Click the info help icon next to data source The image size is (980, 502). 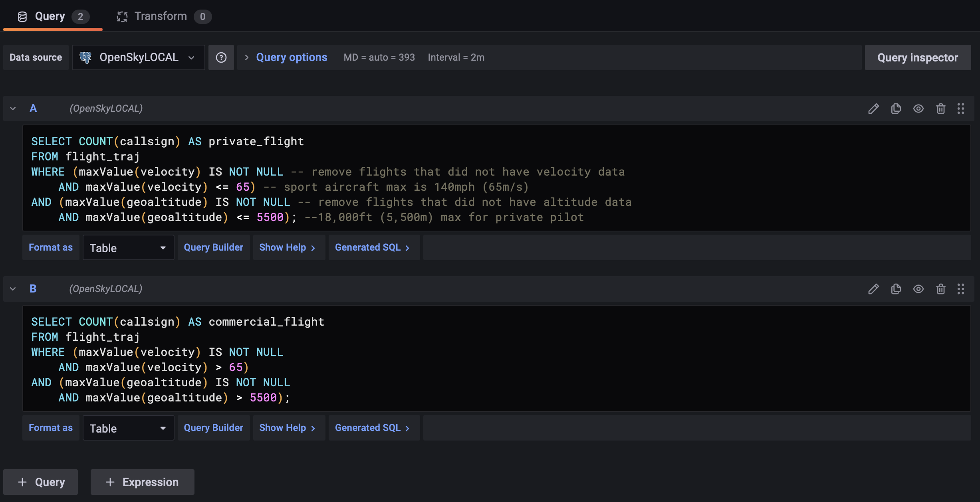pos(221,57)
